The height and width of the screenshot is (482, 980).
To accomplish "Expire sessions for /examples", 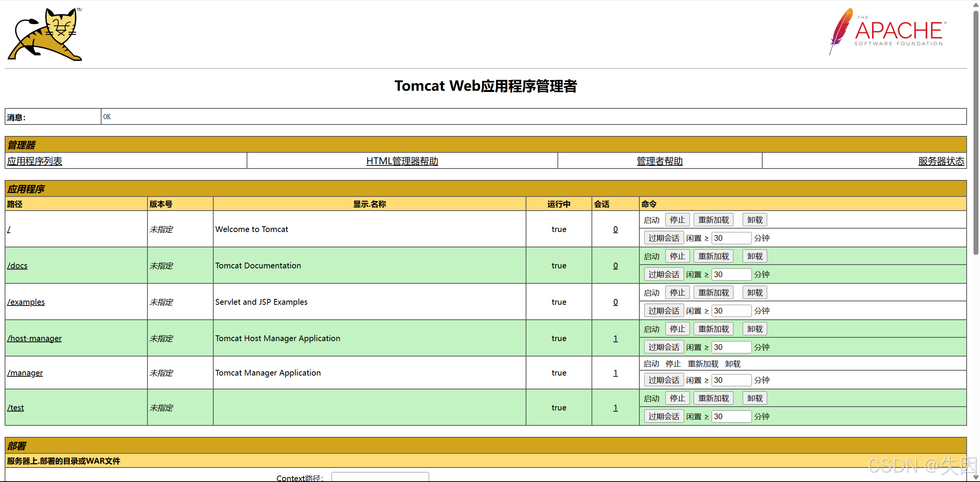I will coord(664,310).
